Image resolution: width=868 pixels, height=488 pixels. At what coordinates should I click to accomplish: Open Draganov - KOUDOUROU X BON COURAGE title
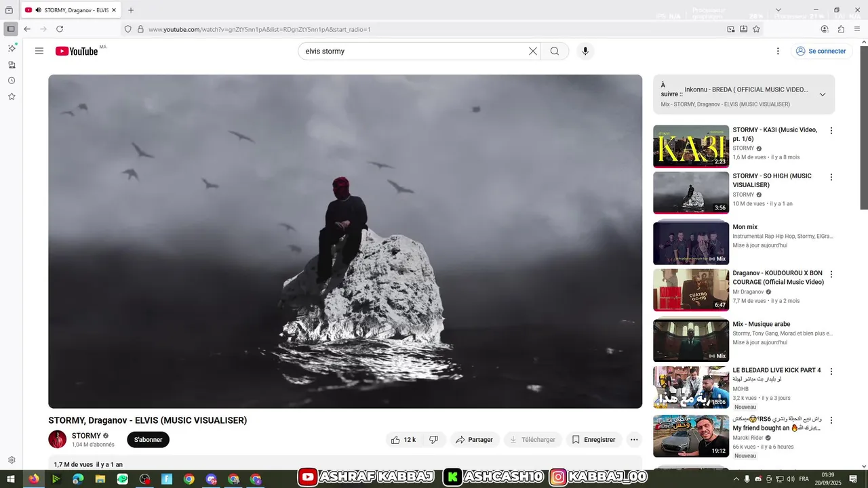[778, 278]
